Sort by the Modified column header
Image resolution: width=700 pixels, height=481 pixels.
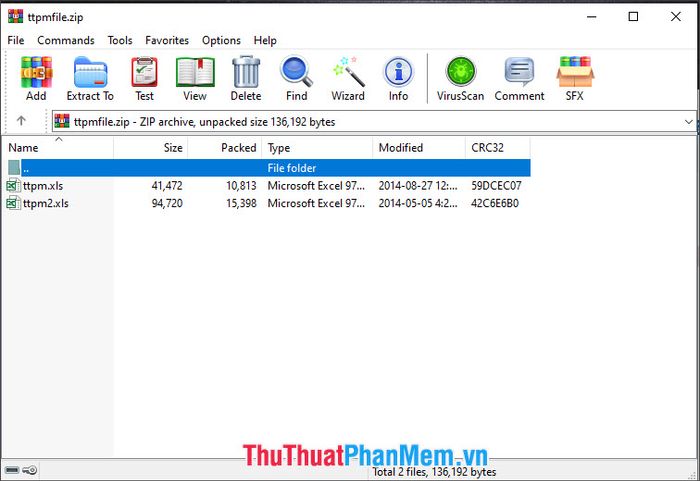pos(419,147)
